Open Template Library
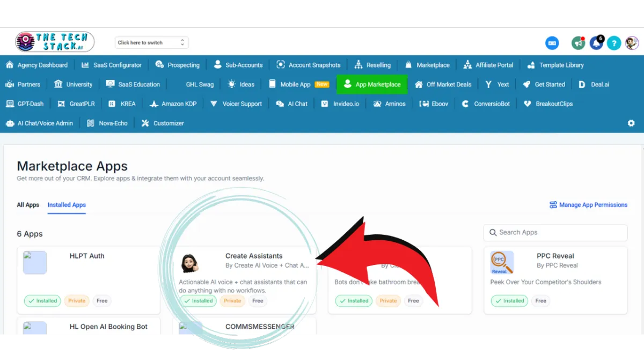 (x=555, y=65)
